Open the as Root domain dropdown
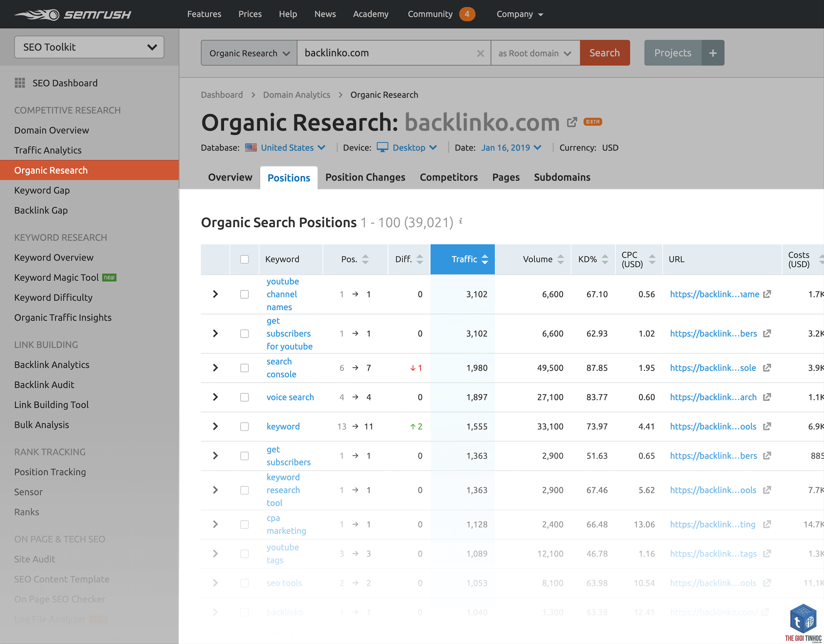 535,53
